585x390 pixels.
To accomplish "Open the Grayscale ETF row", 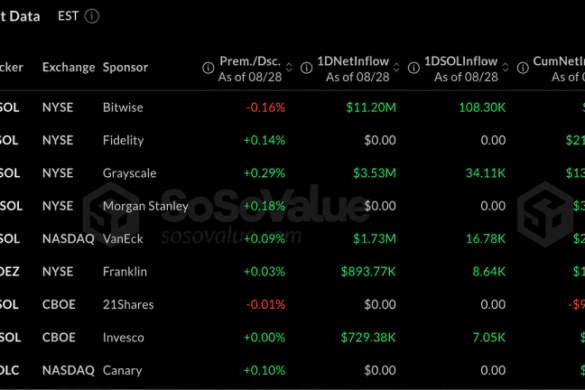I will (292, 173).
